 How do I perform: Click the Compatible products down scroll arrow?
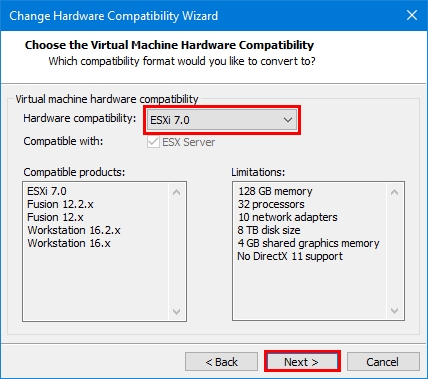pyautogui.click(x=177, y=312)
